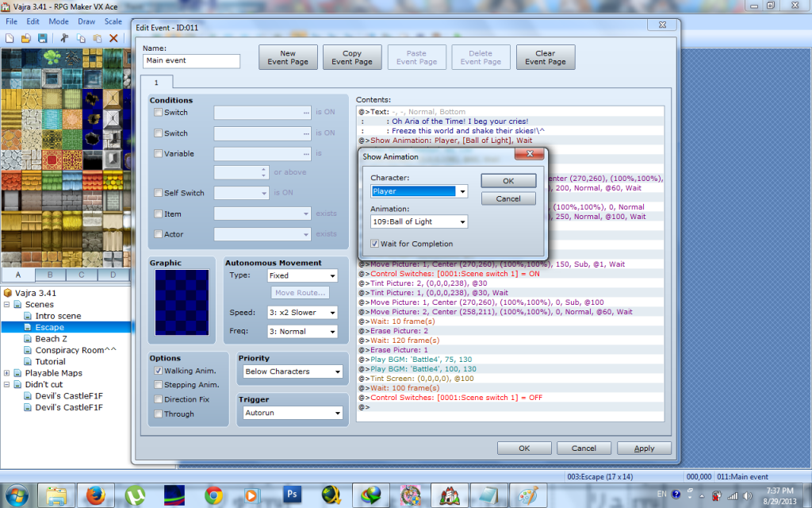Open a project with the folder toolbar icon

click(x=26, y=38)
